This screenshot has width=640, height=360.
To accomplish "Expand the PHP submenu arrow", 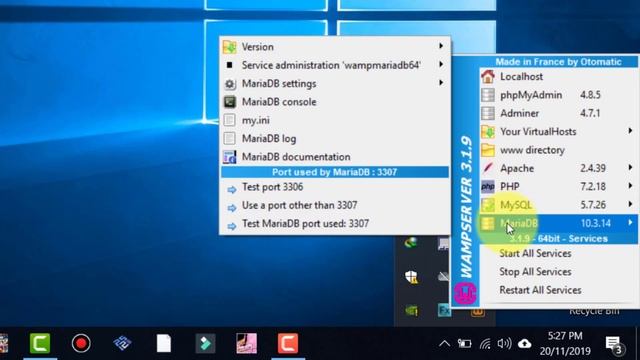I will point(630,186).
